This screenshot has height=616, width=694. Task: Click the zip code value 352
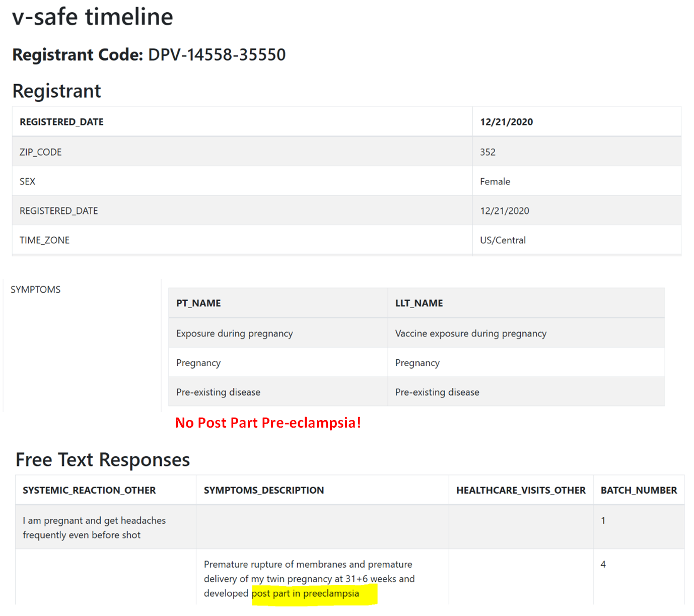tap(488, 152)
